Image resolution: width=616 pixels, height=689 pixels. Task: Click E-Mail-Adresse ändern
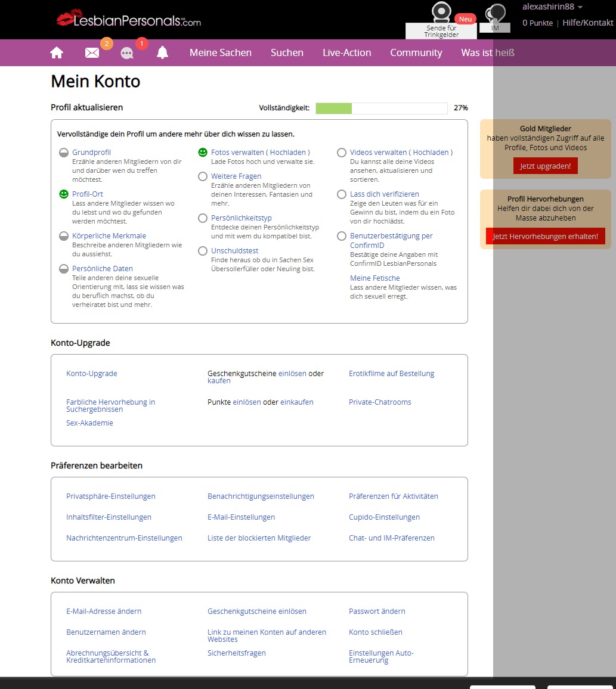(104, 612)
